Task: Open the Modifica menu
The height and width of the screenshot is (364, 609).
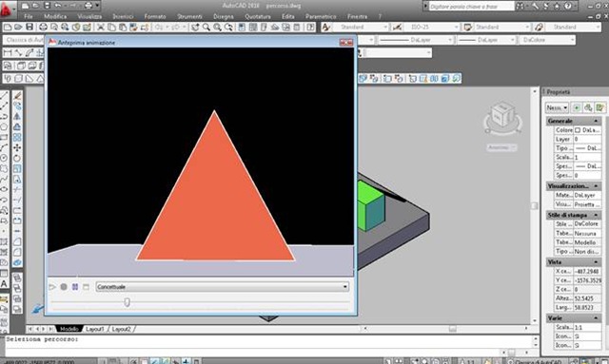Action: (55, 16)
